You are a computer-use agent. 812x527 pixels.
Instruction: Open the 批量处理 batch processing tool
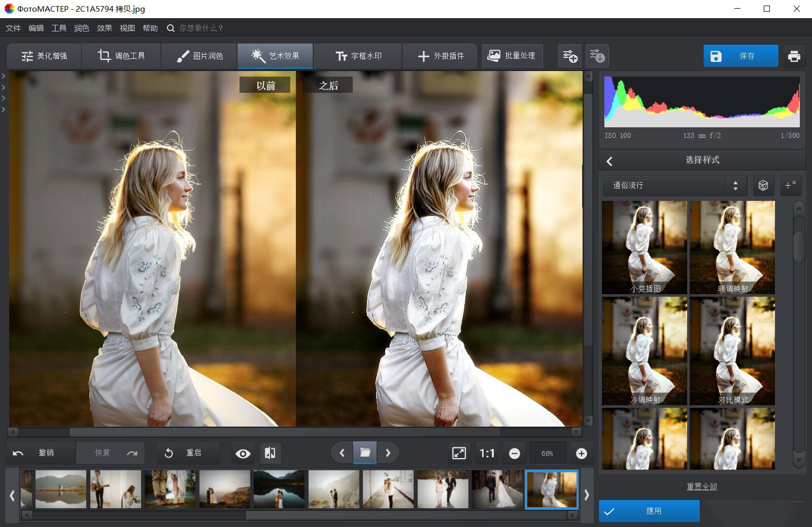coord(513,56)
